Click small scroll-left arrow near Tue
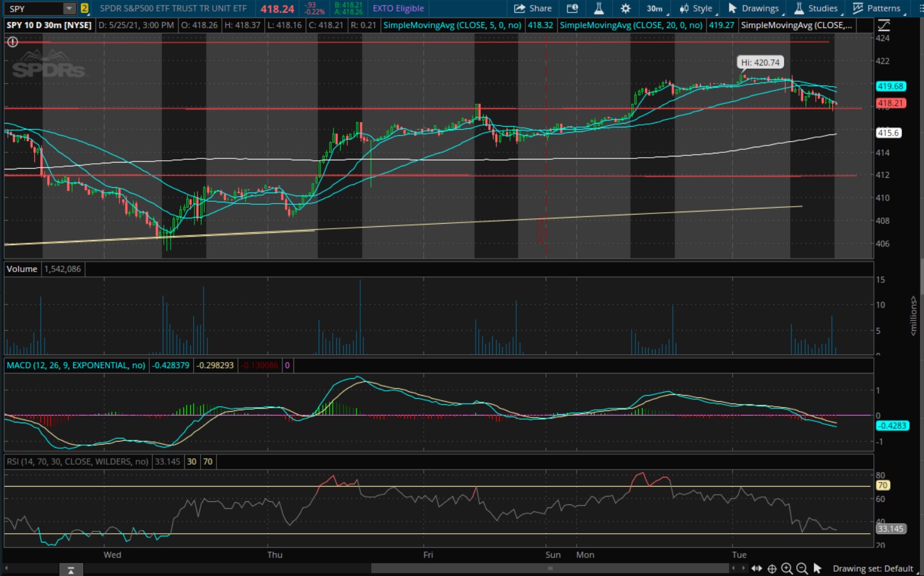 pyautogui.click(x=734, y=569)
